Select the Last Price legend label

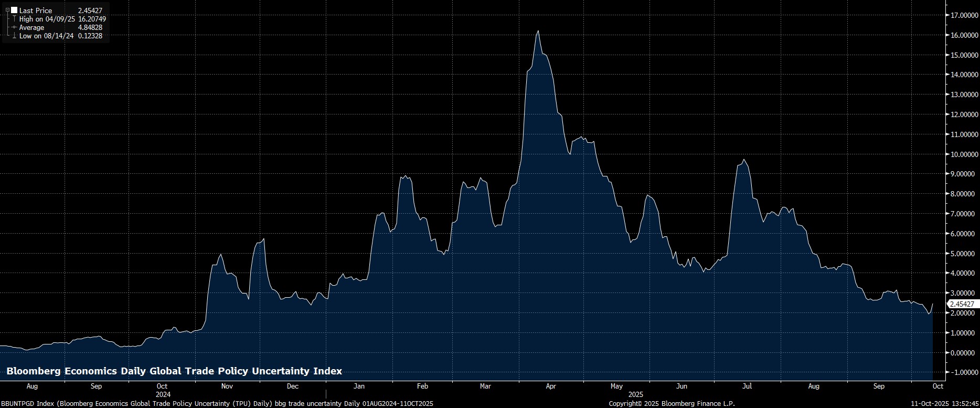pos(36,11)
